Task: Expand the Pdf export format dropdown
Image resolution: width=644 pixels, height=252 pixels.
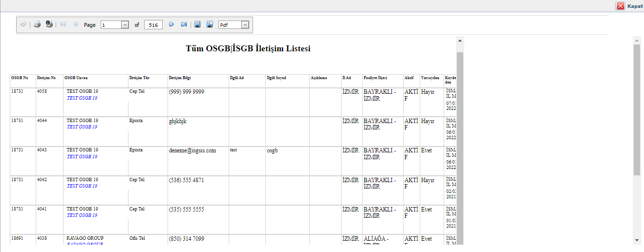Action: click(x=245, y=25)
